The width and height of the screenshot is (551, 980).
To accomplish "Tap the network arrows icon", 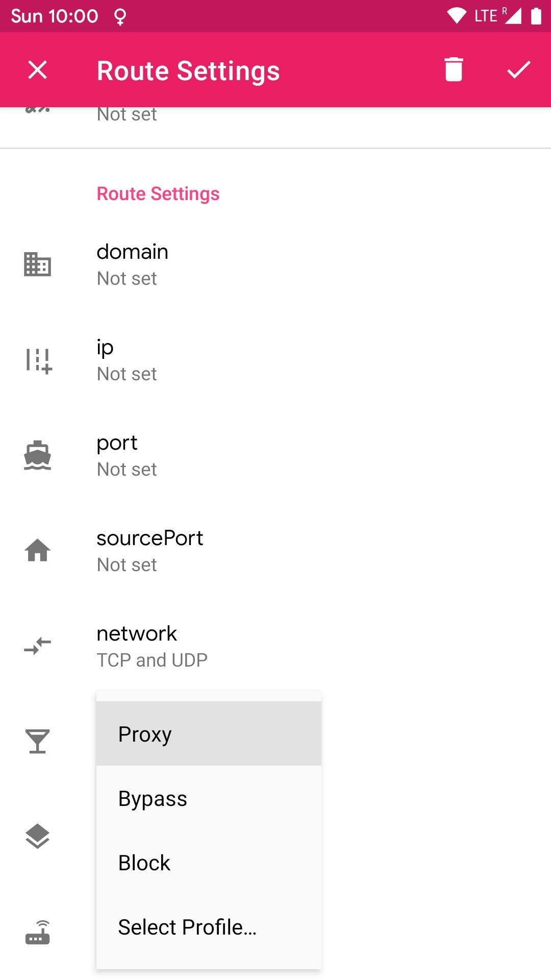I will click(38, 646).
